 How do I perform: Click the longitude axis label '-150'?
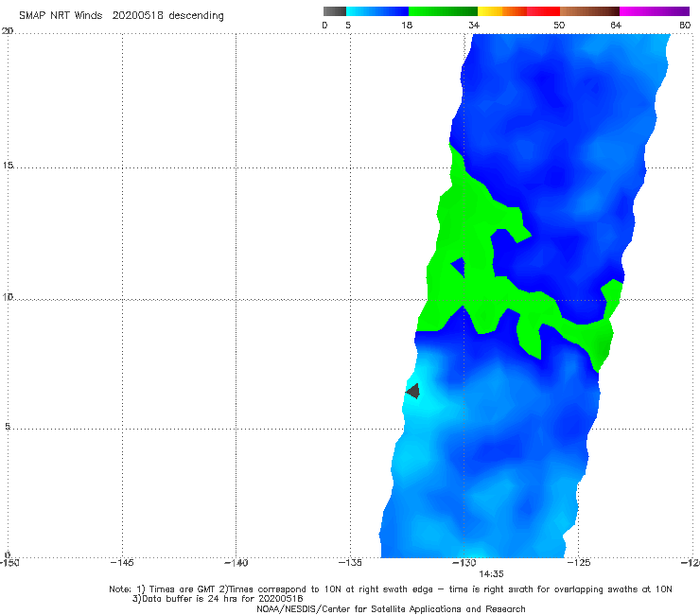9,563
